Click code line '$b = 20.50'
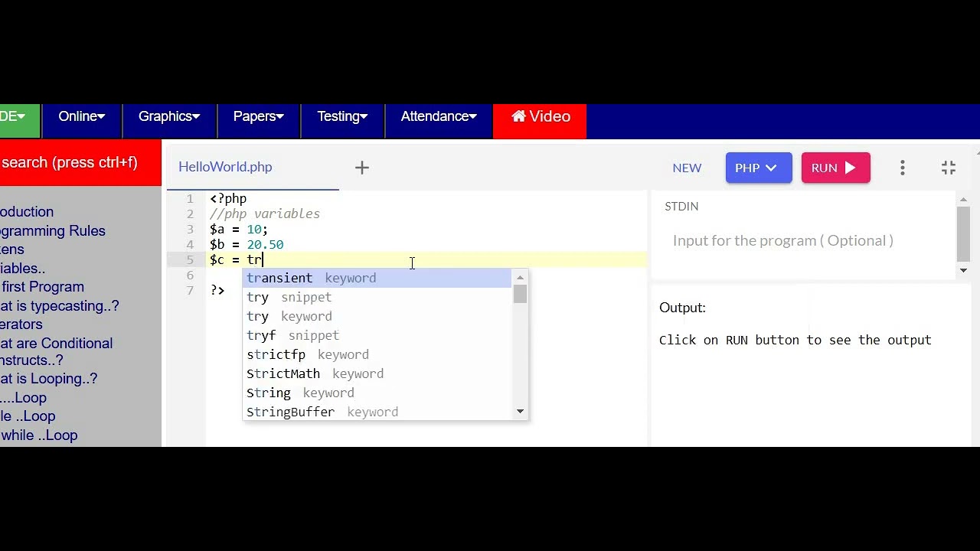The width and height of the screenshot is (980, 551). coord(247,244)
